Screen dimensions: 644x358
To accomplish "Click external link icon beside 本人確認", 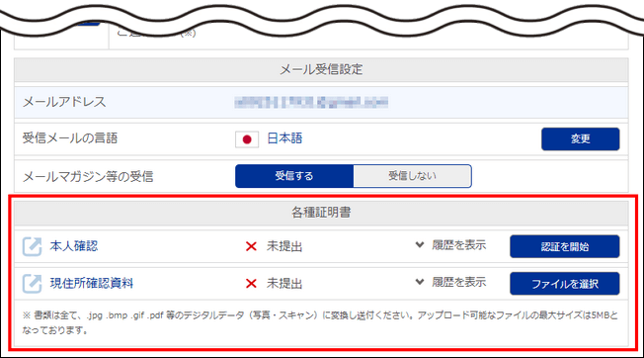I will pos(32,246).
